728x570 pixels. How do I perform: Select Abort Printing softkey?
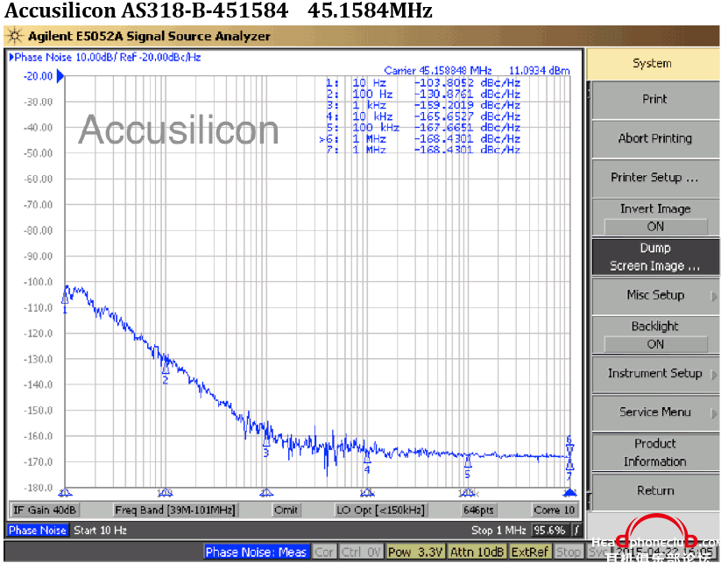point(655,138)
